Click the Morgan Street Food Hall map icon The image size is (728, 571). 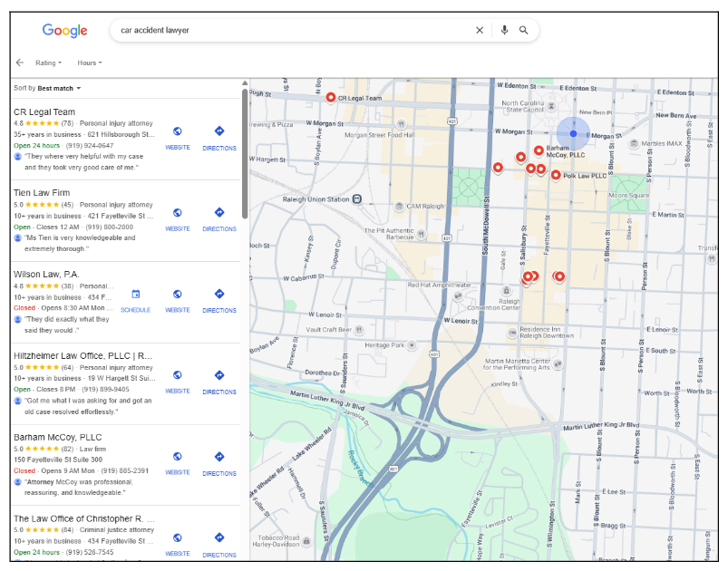401,124
